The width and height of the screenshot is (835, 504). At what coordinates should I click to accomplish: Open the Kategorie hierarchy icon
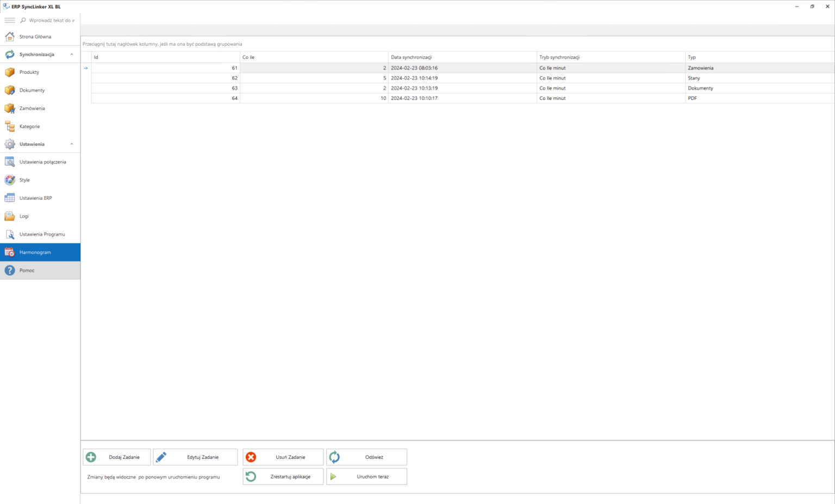click(9, 126)
